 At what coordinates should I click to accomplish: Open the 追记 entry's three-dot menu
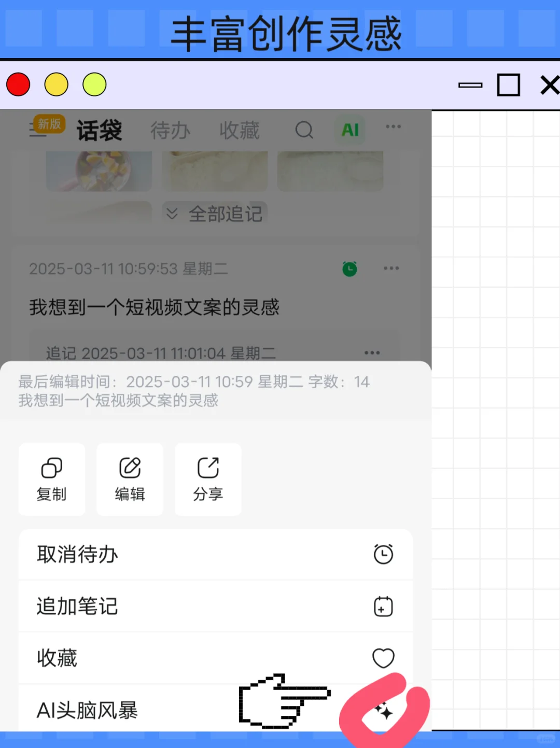(372, 352)
